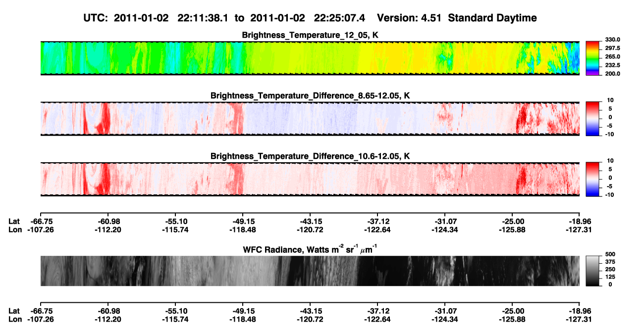Click the 297.5 colorbar label
The height and width of the screenshot is (330, 644).
pos(613,48)
